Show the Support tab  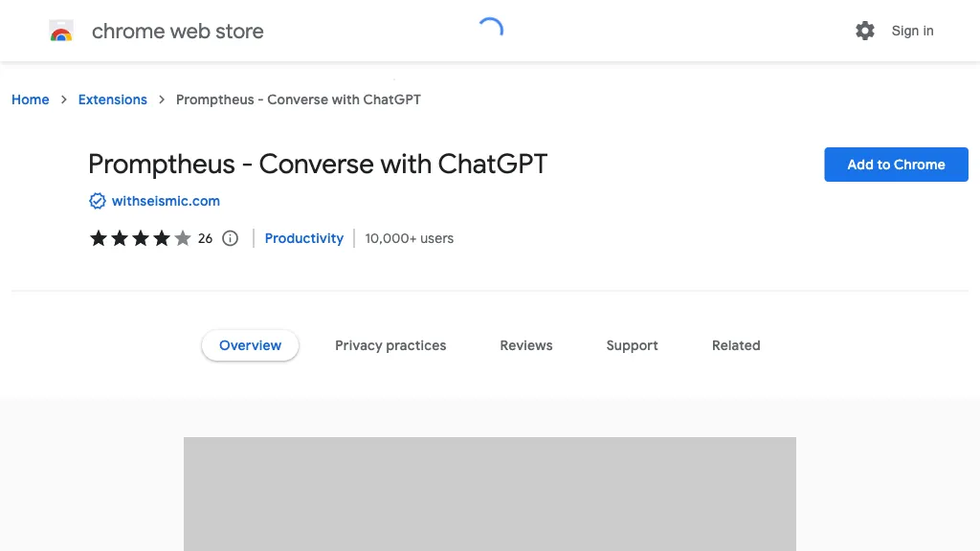tap(632, 345)
